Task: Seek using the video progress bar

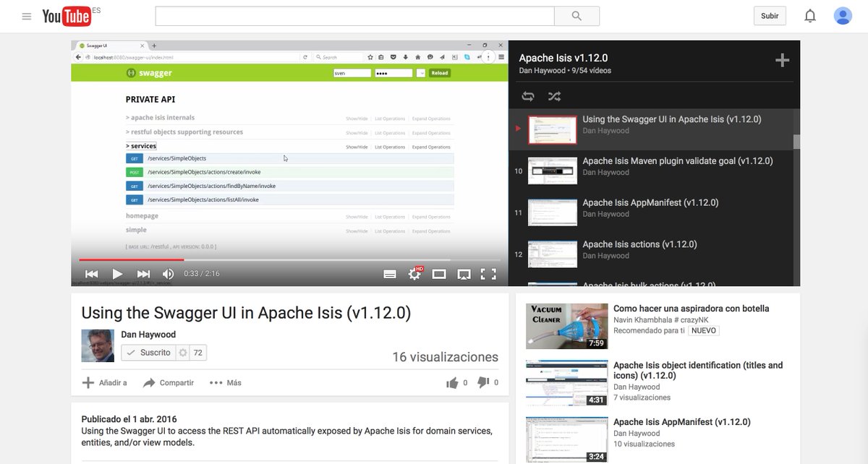Action: (289, 259)
